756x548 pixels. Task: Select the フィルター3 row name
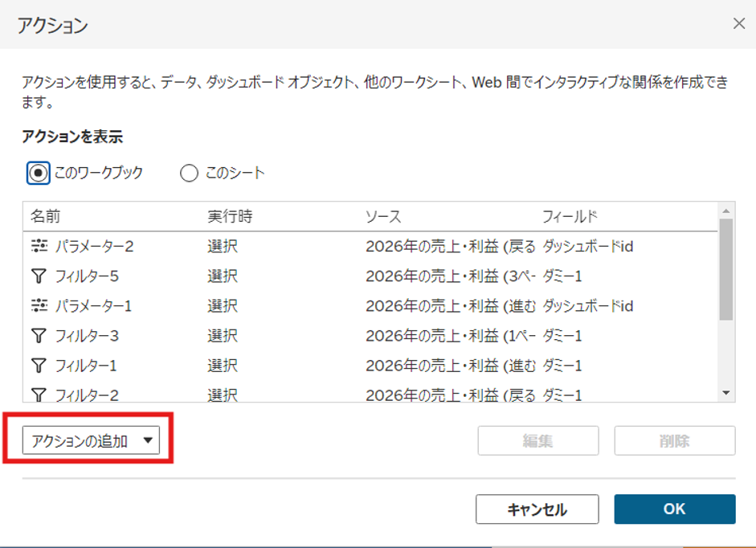click(x=87, y=336)
